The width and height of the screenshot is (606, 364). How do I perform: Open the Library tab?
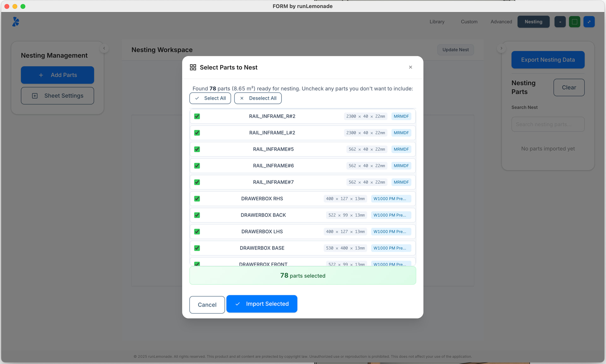click(437, 22)
